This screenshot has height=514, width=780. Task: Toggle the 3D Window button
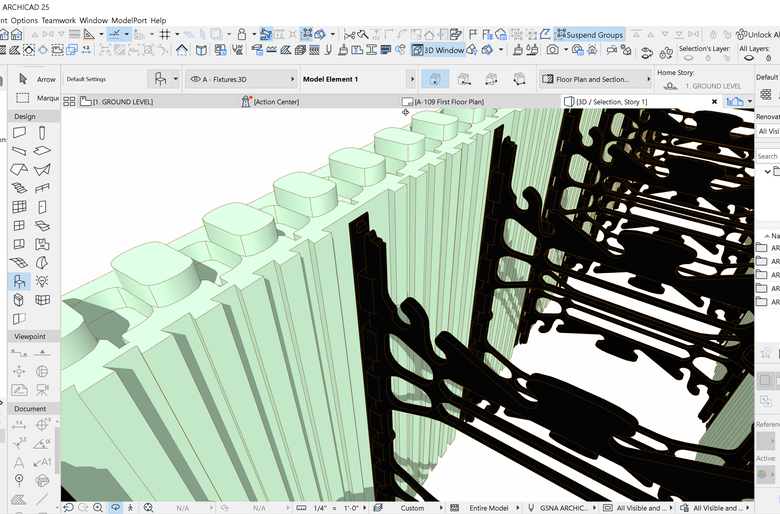pyautogui.click(x=438, y=50)
